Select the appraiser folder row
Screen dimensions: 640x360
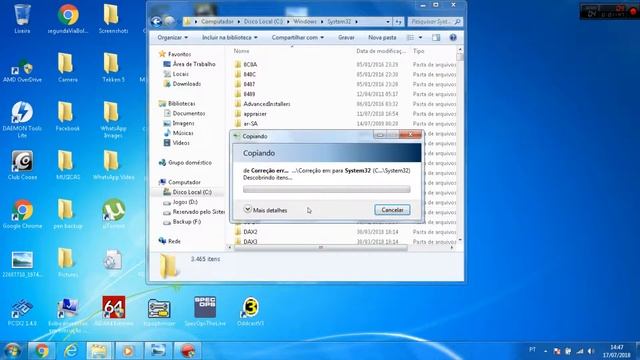pyautogui.click(x=345, y=114)
